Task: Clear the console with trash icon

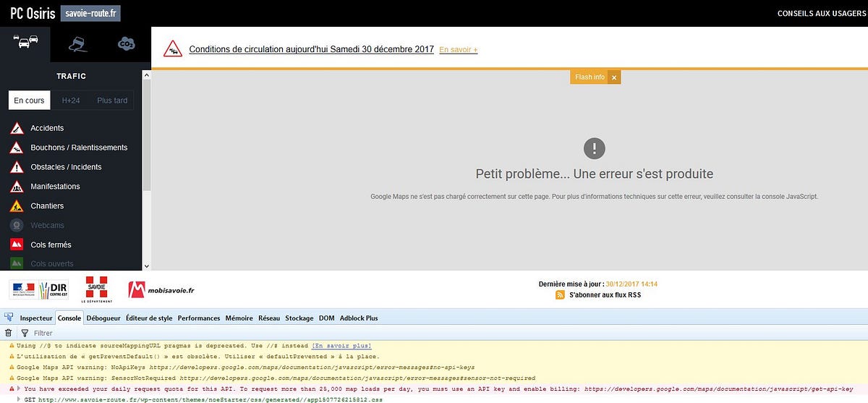Action: click(9, 333)
